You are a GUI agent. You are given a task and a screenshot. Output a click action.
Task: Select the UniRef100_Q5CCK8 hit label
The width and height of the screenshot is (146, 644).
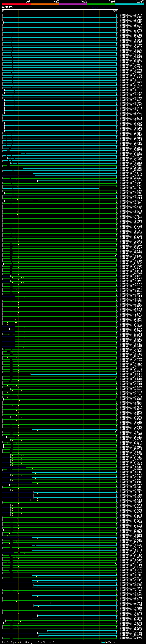coord(131,437)
